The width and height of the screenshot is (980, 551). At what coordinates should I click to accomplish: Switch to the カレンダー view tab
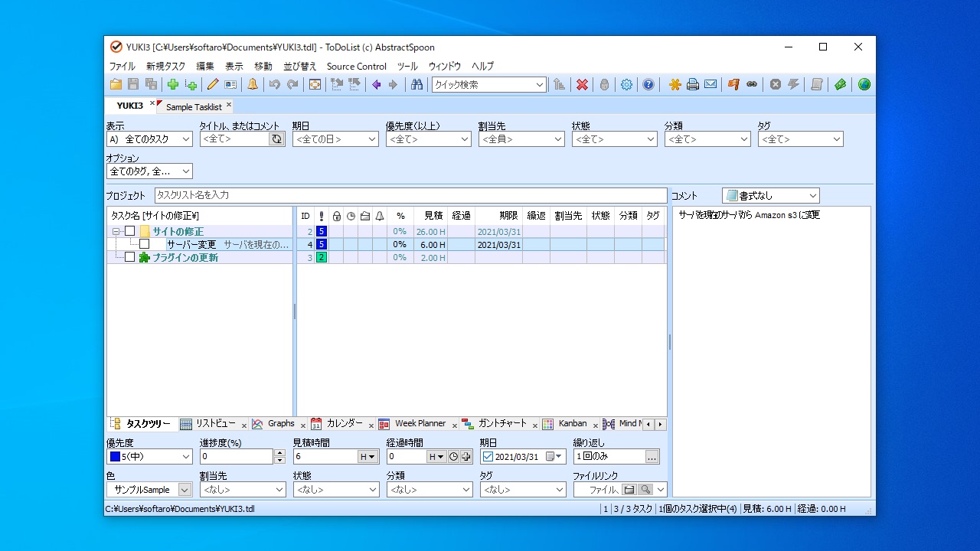(x=345, y=423)
